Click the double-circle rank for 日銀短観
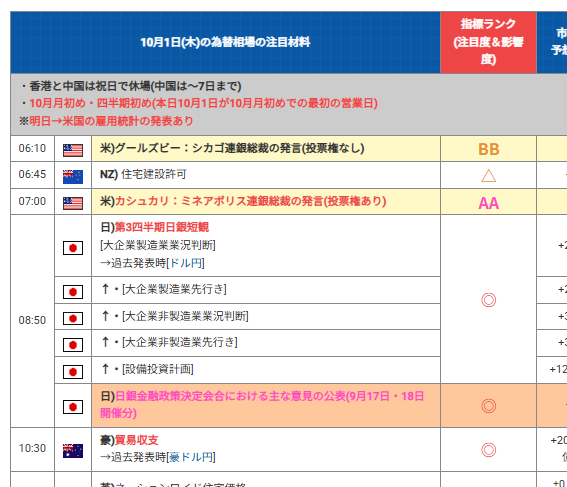 click(x=489, y=300)
